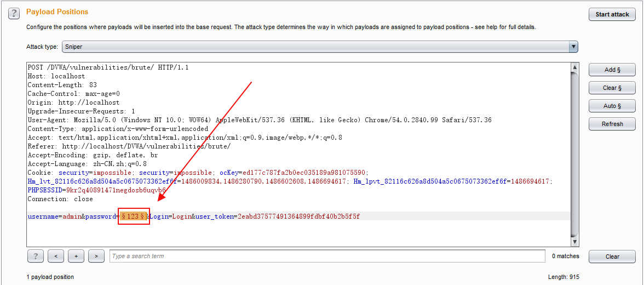644x285 pixels.
Task: Click scrollbar up arrow in request editor
Action: point(574,67)
